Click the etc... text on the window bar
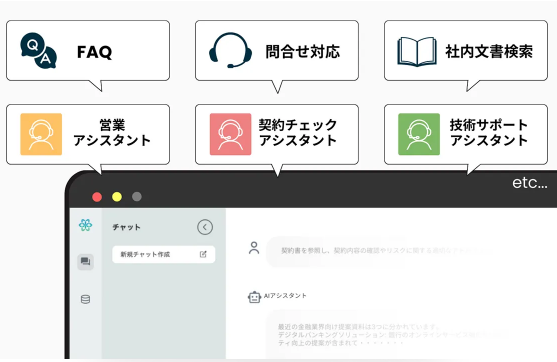This screenshot has height=362, width=557. 530,183
